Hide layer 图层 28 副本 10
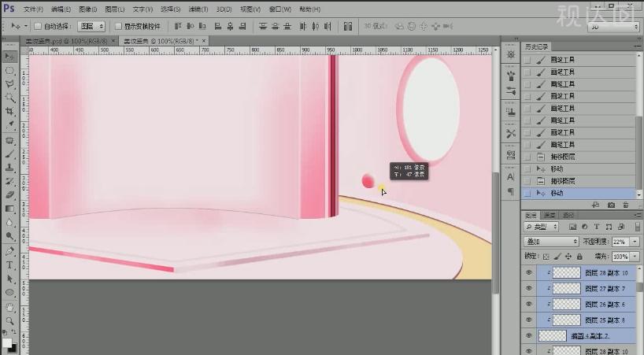The image size is (644, 355). (x=529, y=272)
